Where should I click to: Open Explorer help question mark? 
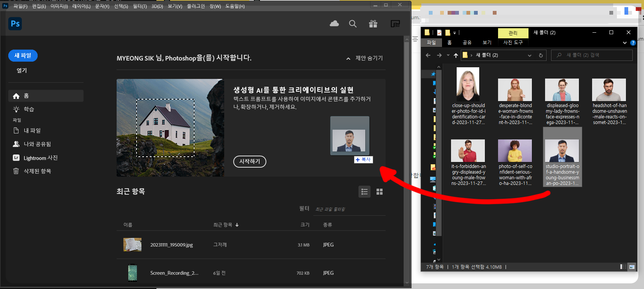pyautogui.click(x=633, y=43)
